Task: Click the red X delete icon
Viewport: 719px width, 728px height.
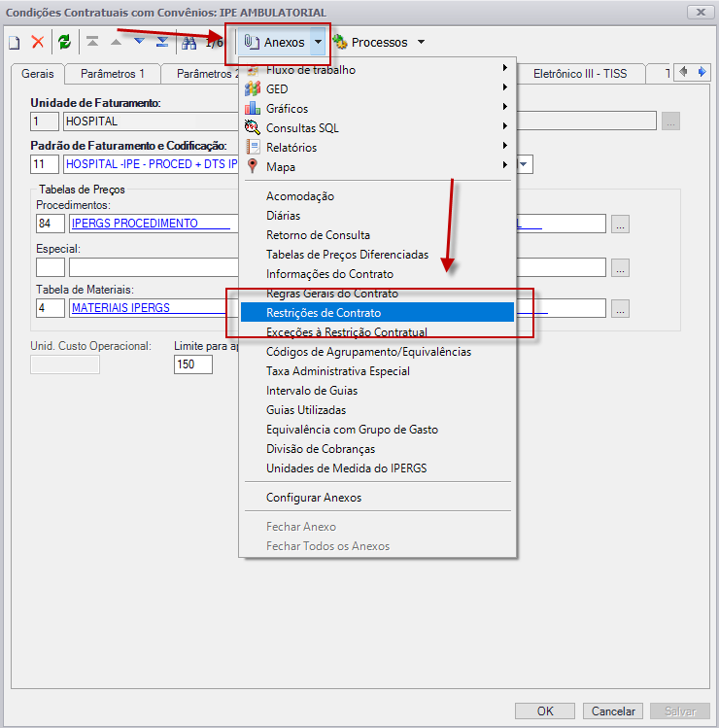Action: pos(38,42)
